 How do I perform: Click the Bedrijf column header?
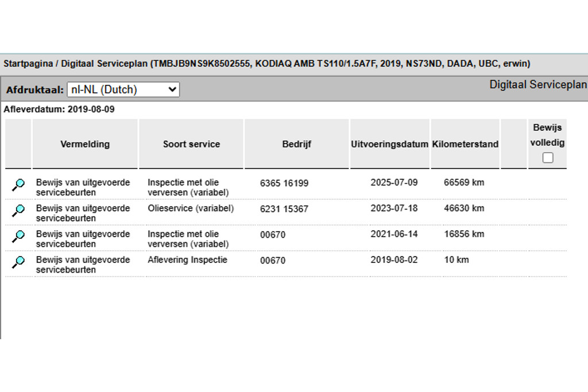[296, 144]
